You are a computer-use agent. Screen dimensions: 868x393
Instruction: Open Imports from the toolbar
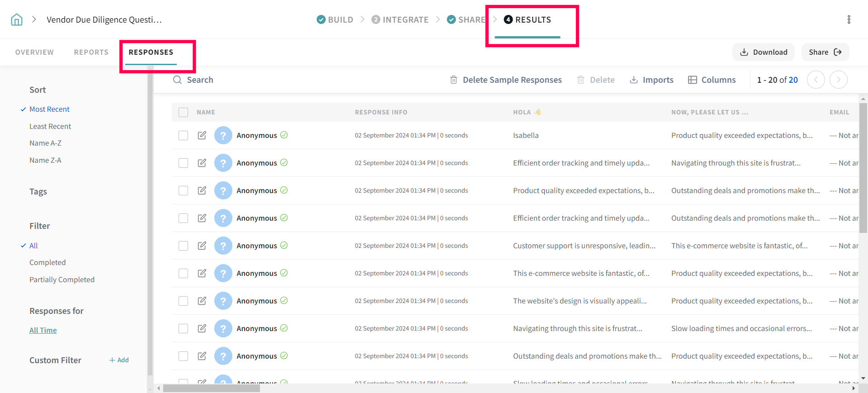(x=651, y=80)
